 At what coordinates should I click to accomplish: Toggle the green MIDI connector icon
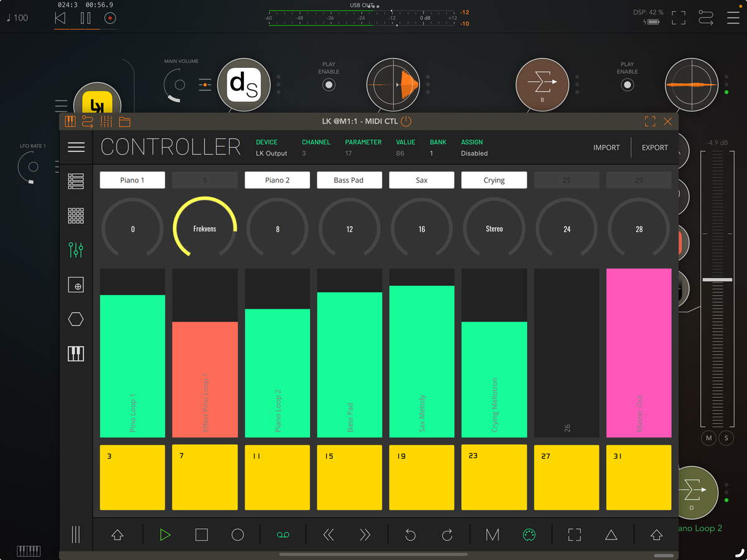coord(529,534)
